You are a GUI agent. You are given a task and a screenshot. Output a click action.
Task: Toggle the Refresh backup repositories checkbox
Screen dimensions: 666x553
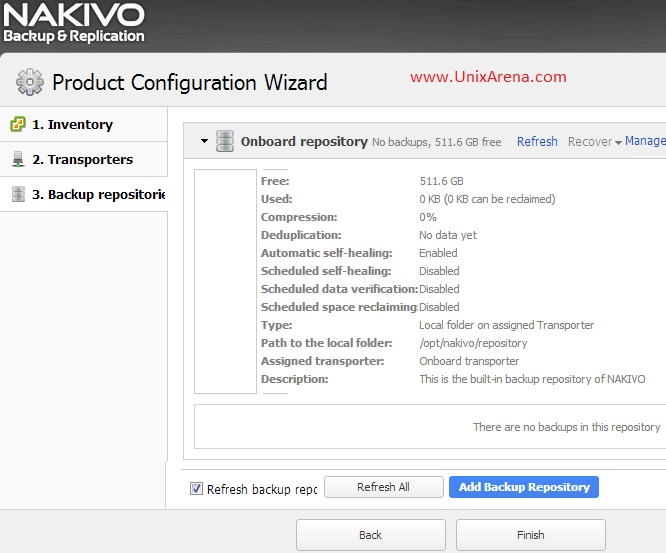pyautogui.click(x=196, y=488)
